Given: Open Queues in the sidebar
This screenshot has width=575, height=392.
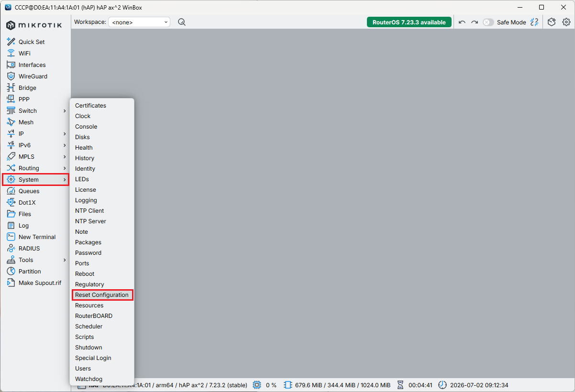Looking at the screenshot, I should pos(23,191).
